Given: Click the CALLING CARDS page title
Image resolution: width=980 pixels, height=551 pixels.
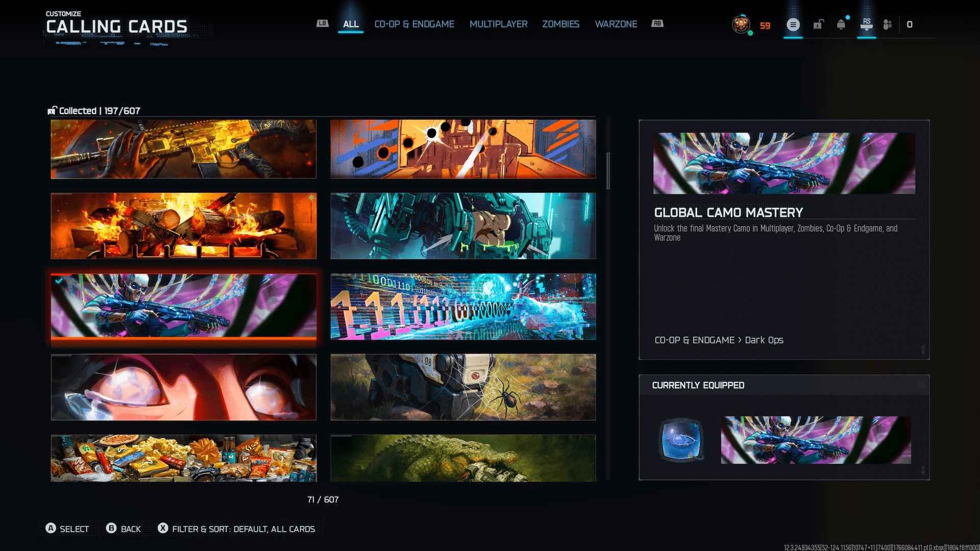Looking at the screenshot, I should coord(117,27).
